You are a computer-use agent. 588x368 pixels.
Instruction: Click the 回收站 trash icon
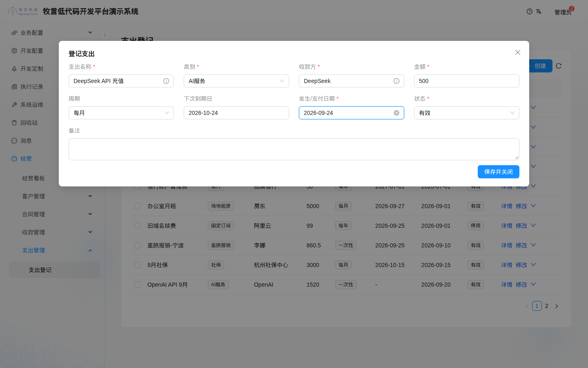click(x=14, y=123)
